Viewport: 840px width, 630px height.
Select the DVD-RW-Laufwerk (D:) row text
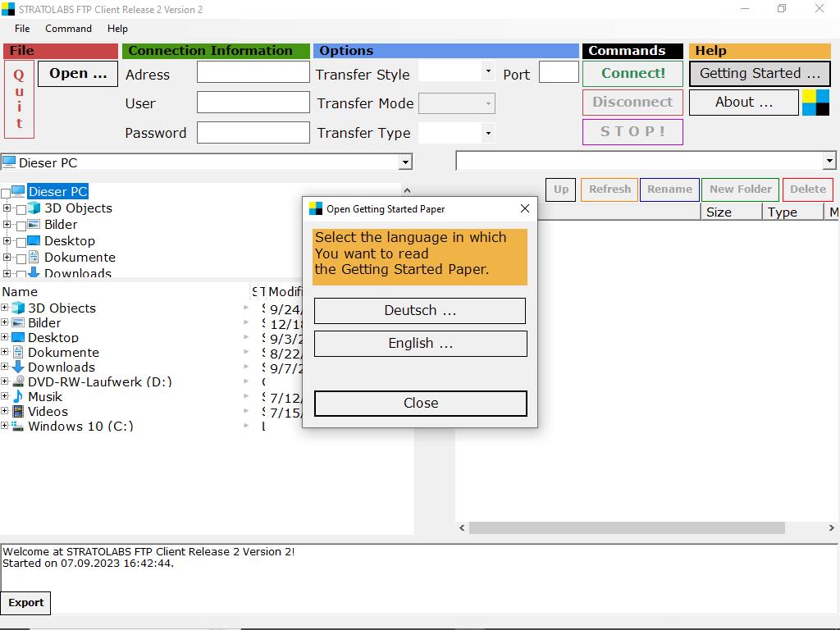[99, 382]
